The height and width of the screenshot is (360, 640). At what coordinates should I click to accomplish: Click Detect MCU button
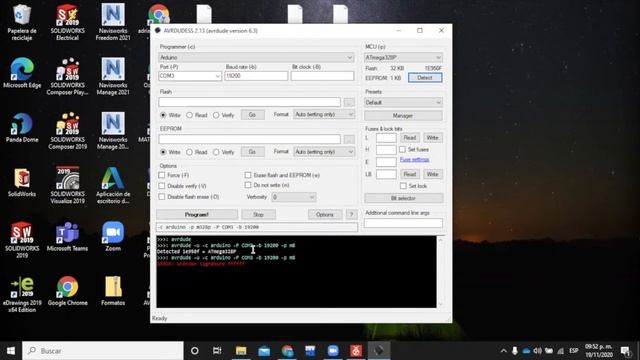pos(425,78)
